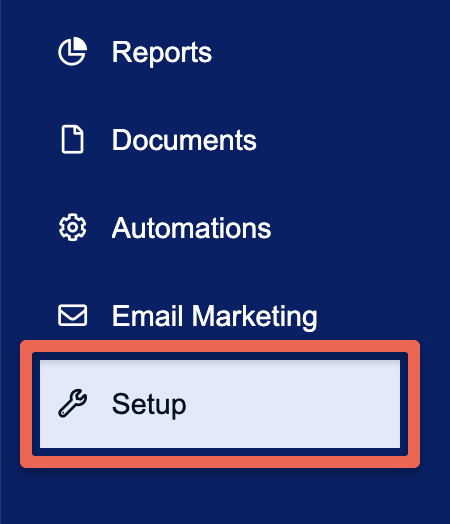450x524 pixels.
Task: Click the Reports pie chart icon
Action: 72,51
